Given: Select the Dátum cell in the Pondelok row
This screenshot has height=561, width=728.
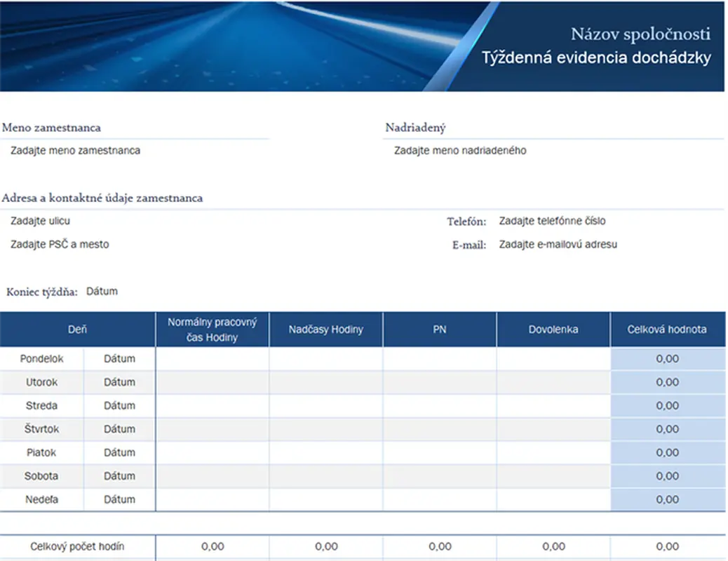Looking at the screenshot, I should tap(120, 358).
